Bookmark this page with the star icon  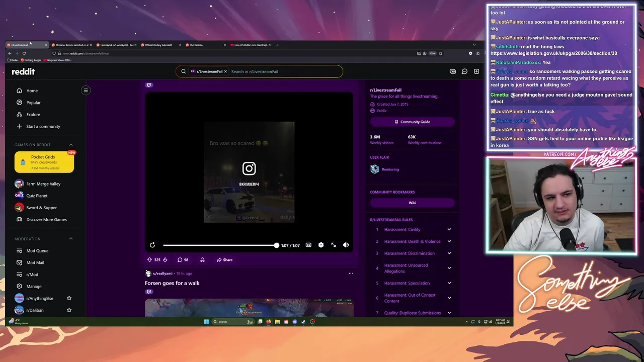click(441, 53)
